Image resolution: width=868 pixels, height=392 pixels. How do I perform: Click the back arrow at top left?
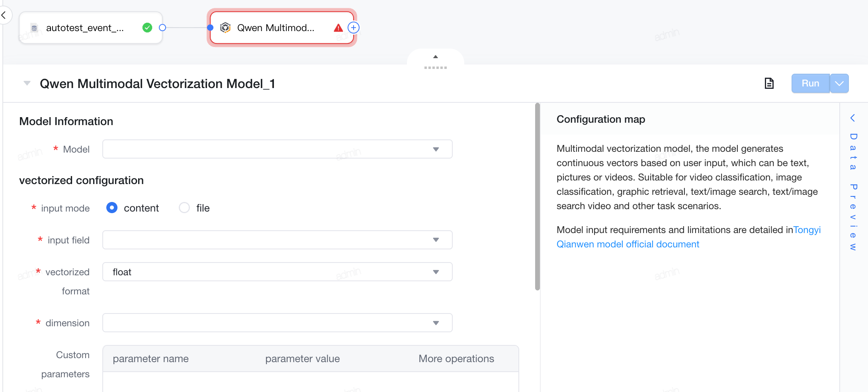pyautogui.click(x=4, y=16)
